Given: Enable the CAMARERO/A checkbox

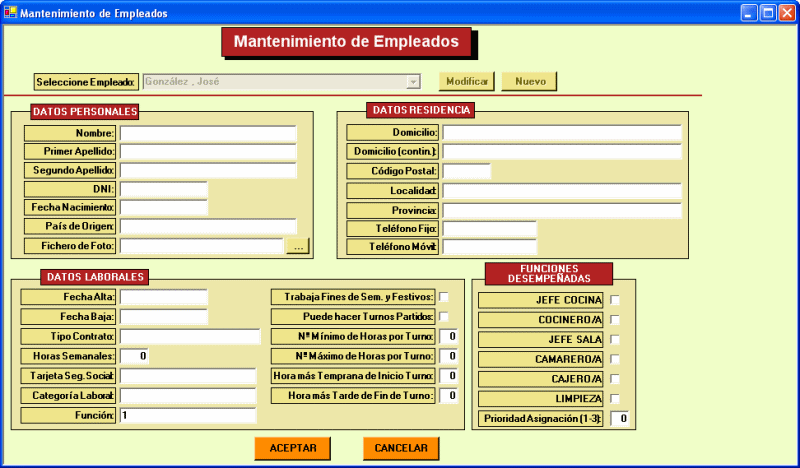Looking at the screenshot, I should pyautogui.click(x=616, y=359).
